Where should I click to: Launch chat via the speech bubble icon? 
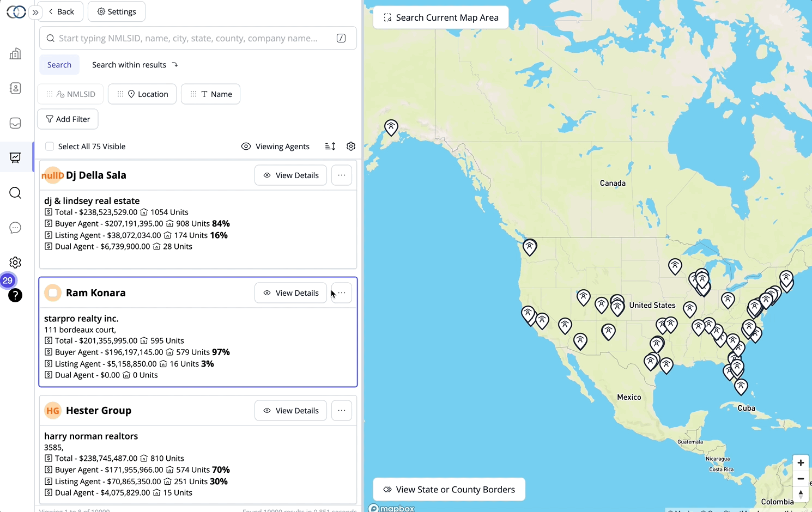click(15, 228)
